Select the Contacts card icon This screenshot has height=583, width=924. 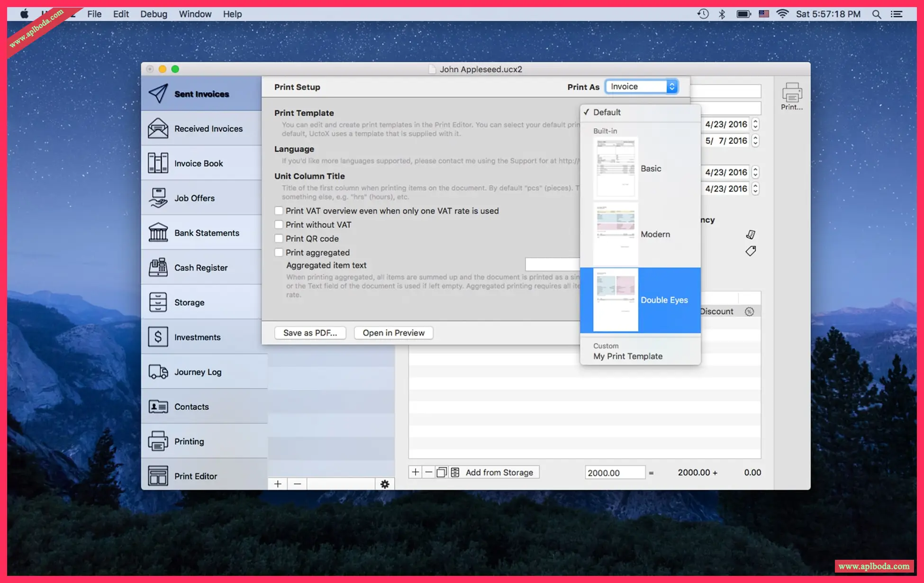158,407
